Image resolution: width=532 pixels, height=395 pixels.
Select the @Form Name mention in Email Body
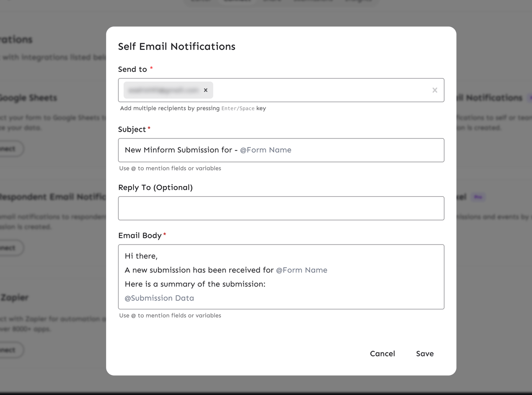301,270
